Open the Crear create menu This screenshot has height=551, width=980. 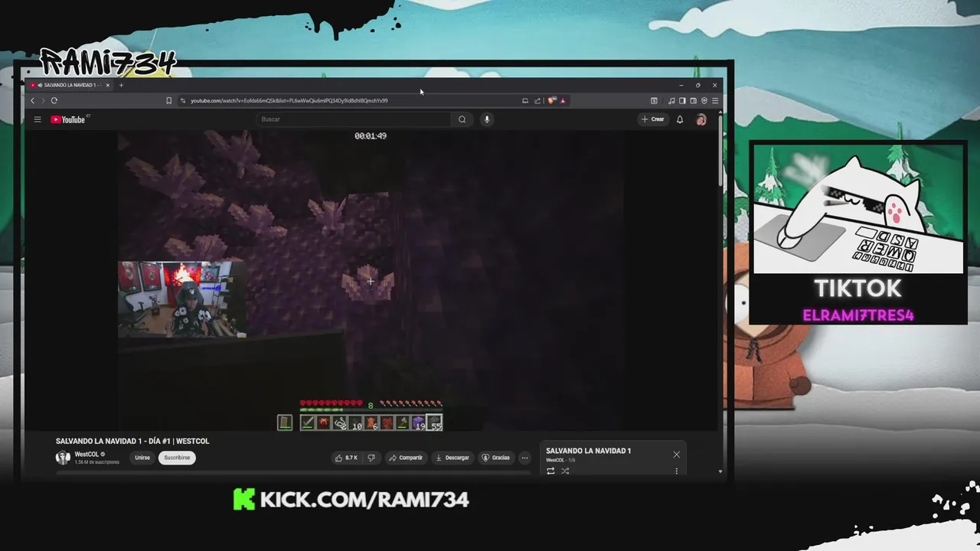pos(653,119)
